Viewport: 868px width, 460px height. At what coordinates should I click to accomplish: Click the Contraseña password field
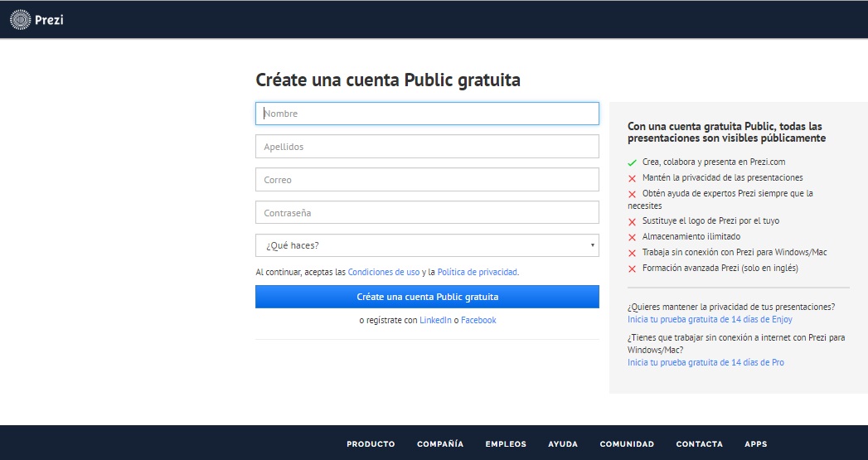[x=427, y=212]
